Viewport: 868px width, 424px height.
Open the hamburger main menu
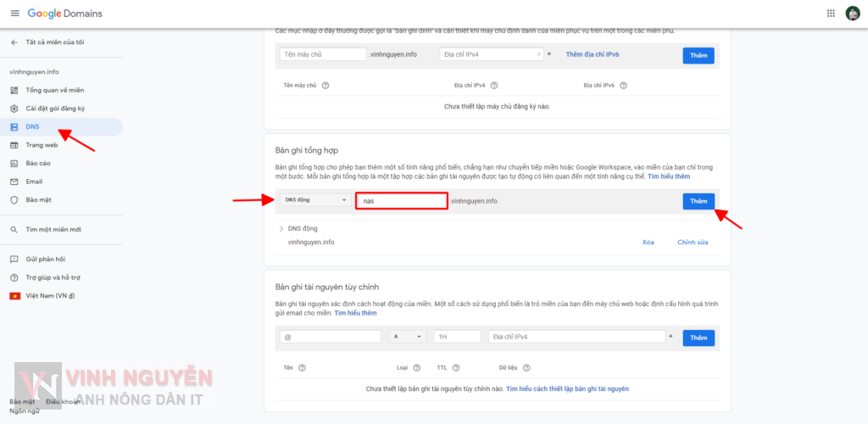coord(14,14)
